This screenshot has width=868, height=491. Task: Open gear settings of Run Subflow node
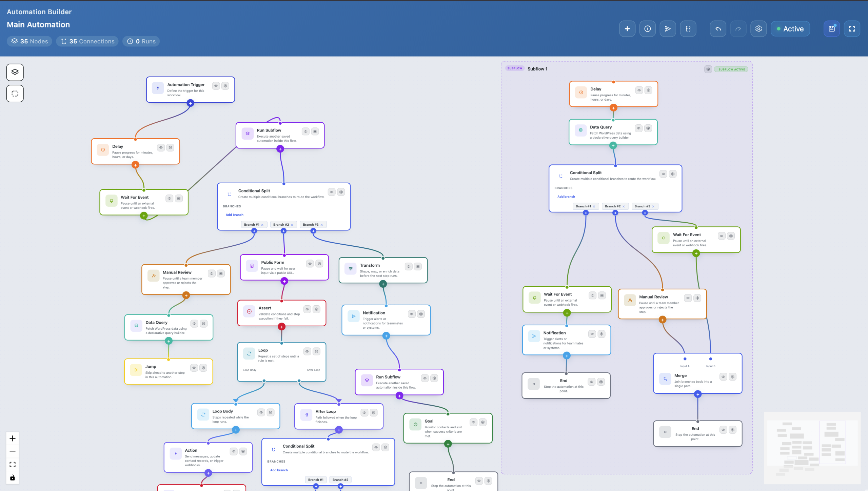[x=315, y=131]
